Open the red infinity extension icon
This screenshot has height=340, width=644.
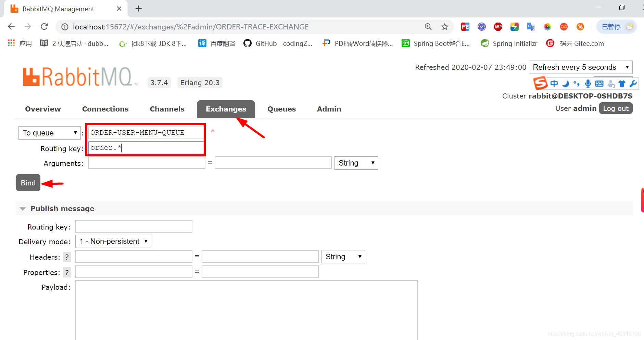pos(564,27)
